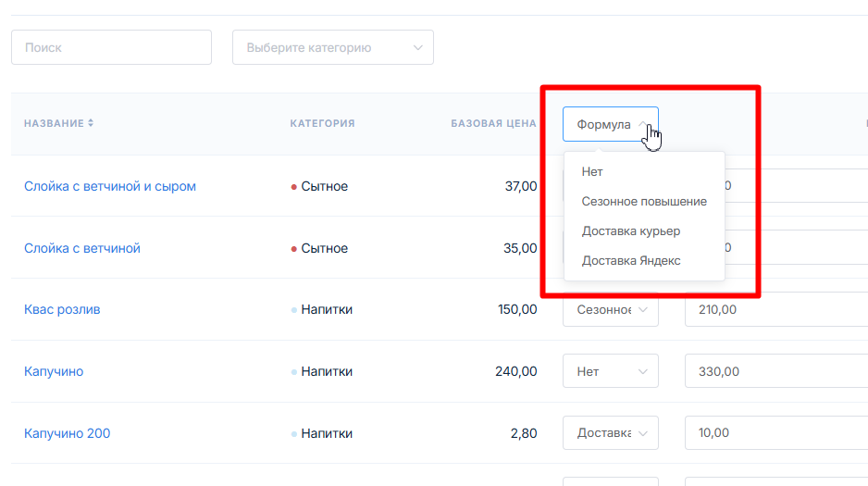Expand formula dropdown in Капучино row
The image size is (868, 486).
610,371
